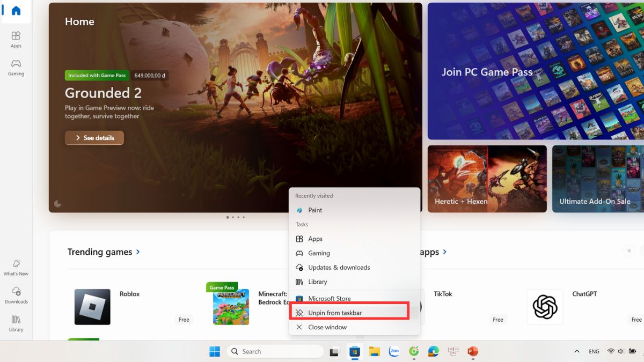644x362 pixels.
Task: Click the taskbar Search box
Action: pyautogui.click(x=275, y=351)
